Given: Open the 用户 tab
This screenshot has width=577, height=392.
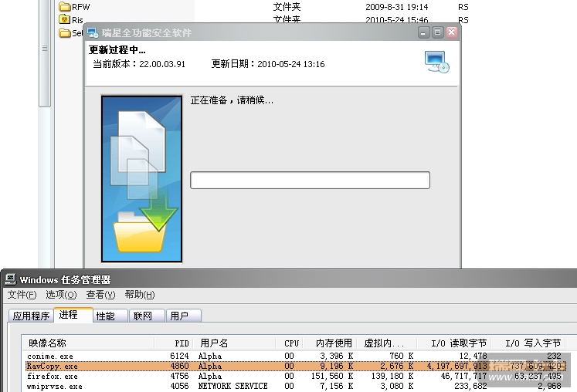Looking at the screenshot, I should [184, 316].
